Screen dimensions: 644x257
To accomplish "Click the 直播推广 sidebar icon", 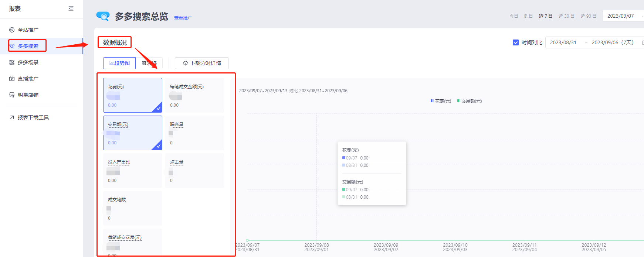I will (12, 79).
